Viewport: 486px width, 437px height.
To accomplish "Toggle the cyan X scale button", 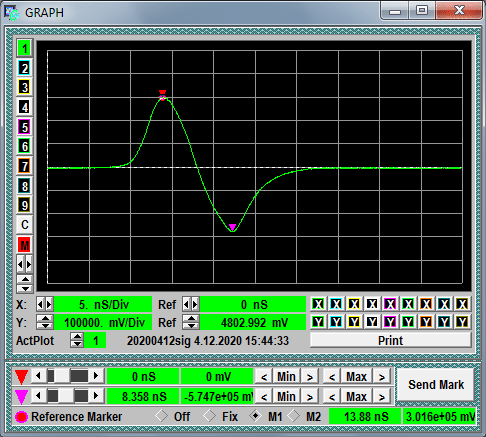I will (336, 304).
